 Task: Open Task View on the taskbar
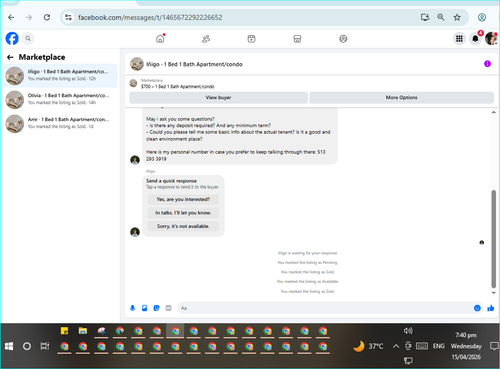pyautogui.click(x=45, y=346)
